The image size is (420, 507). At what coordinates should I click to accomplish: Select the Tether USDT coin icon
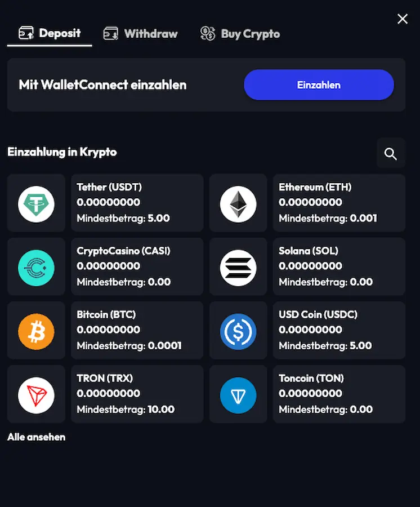click(x=36, y=202)
